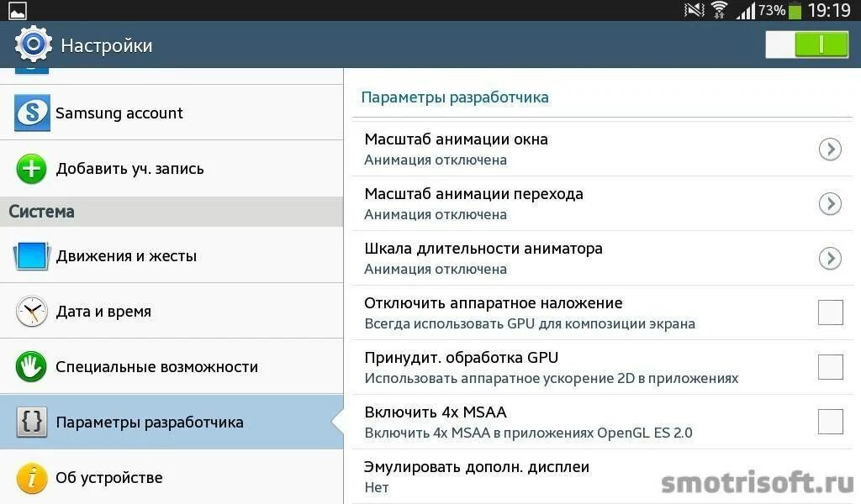This screenshot has height=504, width=861.
Task: Select the Движения и жесты icon
Action: [x=30, y=255]
